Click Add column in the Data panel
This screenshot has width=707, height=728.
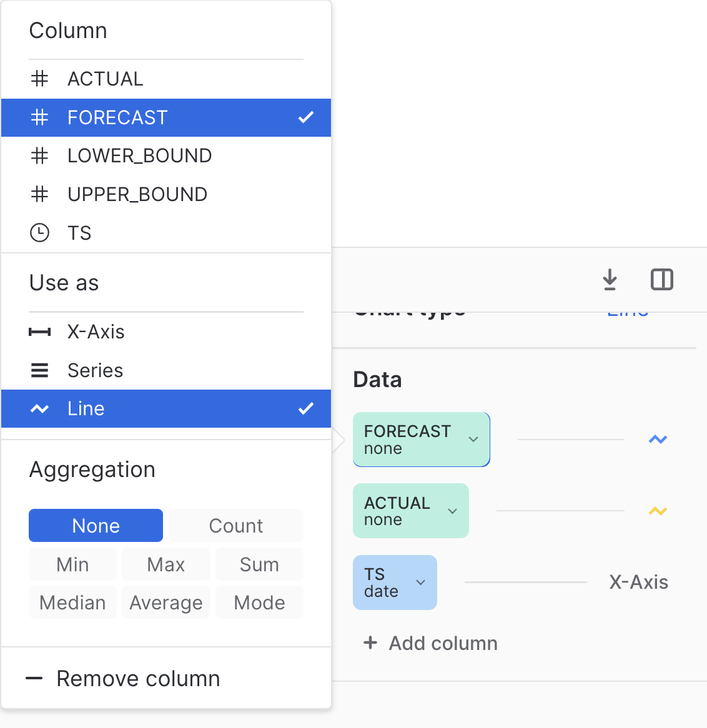tap(430, 643)
